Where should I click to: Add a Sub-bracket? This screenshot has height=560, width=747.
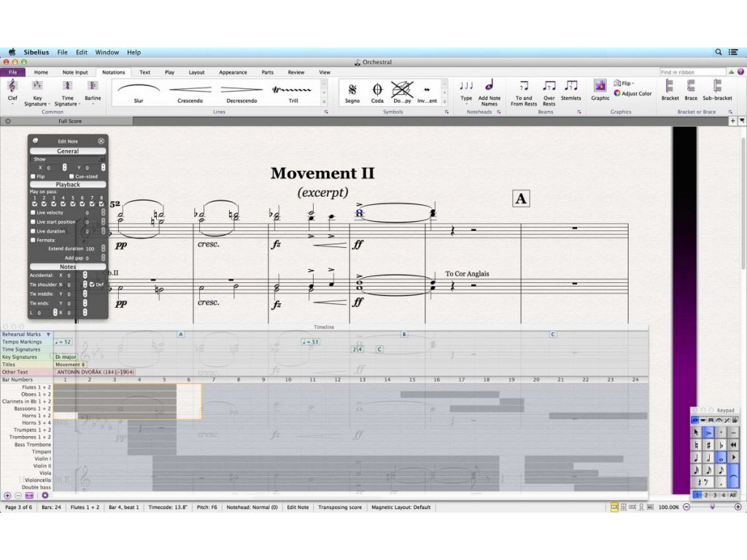click(x=717, y=90)
